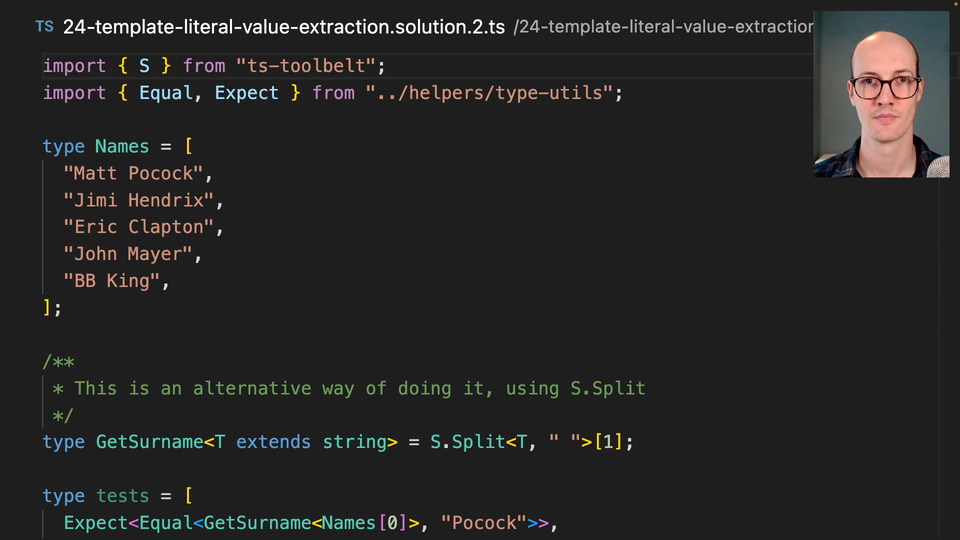
Task: Click GetSurname in the type declaration line
Action: click(x=149, y=442)
